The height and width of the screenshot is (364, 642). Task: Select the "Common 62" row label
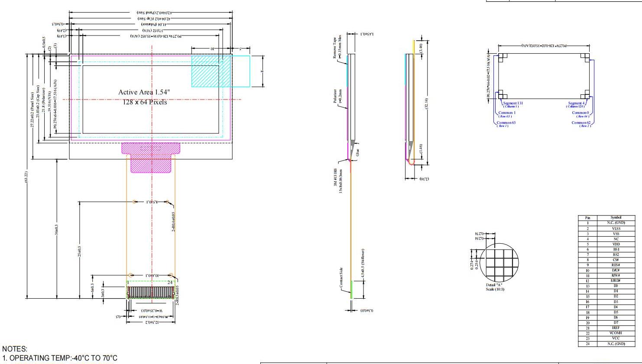(x=581, y=123)
